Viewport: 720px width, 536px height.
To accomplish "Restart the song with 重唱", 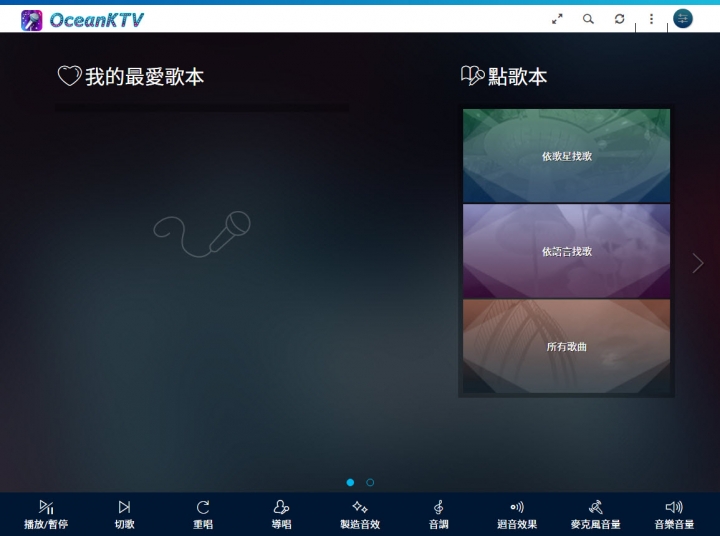I will pyautogui.click(x=203, y=514).
